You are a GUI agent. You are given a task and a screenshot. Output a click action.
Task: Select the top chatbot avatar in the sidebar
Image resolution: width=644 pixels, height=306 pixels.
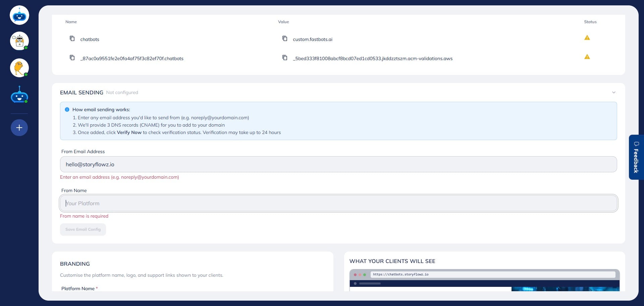coord(19,15)
